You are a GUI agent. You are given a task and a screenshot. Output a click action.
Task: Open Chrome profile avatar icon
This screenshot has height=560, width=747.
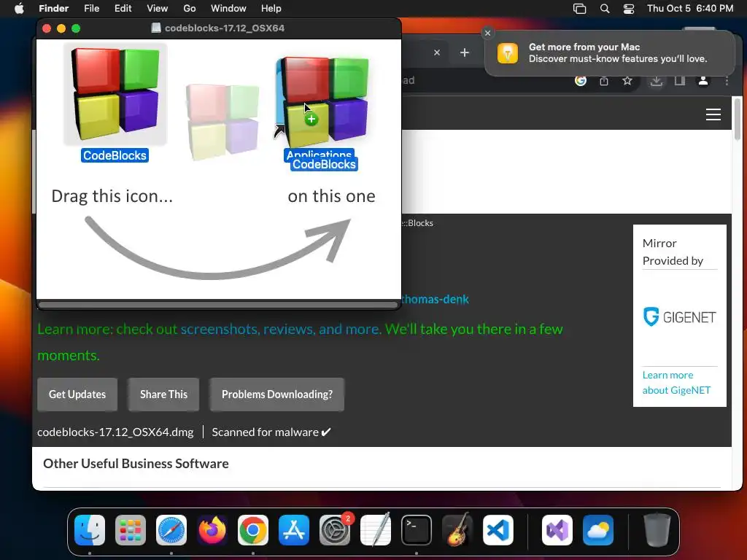tap(703, 80)
